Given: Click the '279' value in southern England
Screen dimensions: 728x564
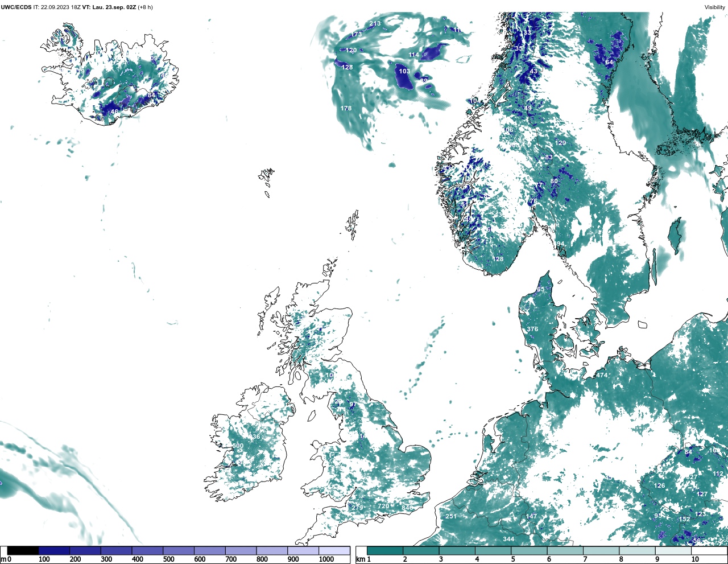Looking at the screenshot, I should click(357, 508).
